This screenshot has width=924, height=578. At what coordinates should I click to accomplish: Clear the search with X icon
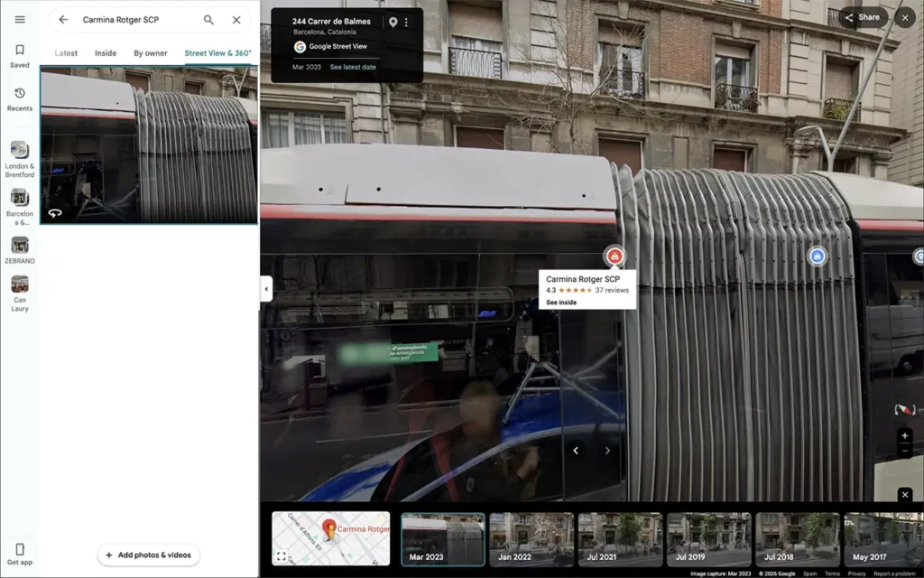tap(236, 20)
